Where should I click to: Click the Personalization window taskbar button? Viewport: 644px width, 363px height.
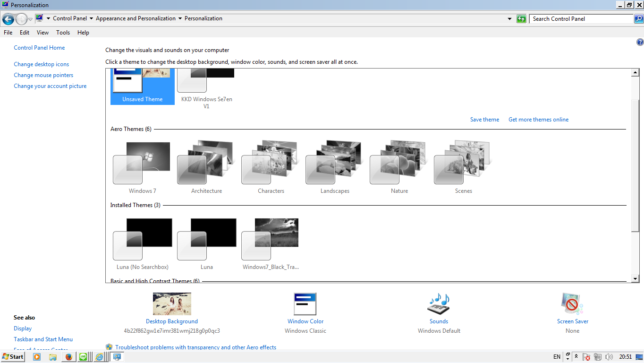(x=117, y=357)
